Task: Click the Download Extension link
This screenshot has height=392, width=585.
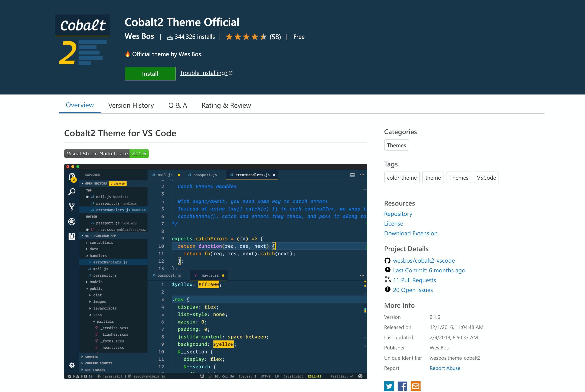Action: pyautogui.click(x=411, y=233)
